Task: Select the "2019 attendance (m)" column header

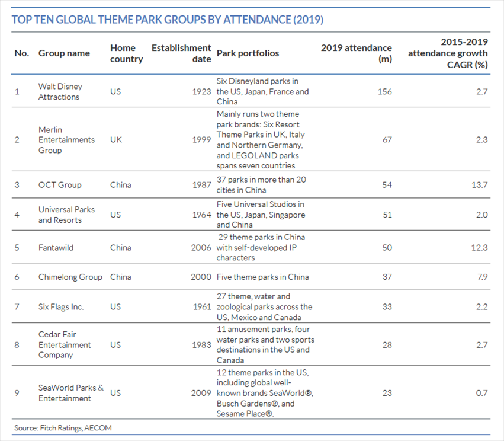Action: point(357,53)
